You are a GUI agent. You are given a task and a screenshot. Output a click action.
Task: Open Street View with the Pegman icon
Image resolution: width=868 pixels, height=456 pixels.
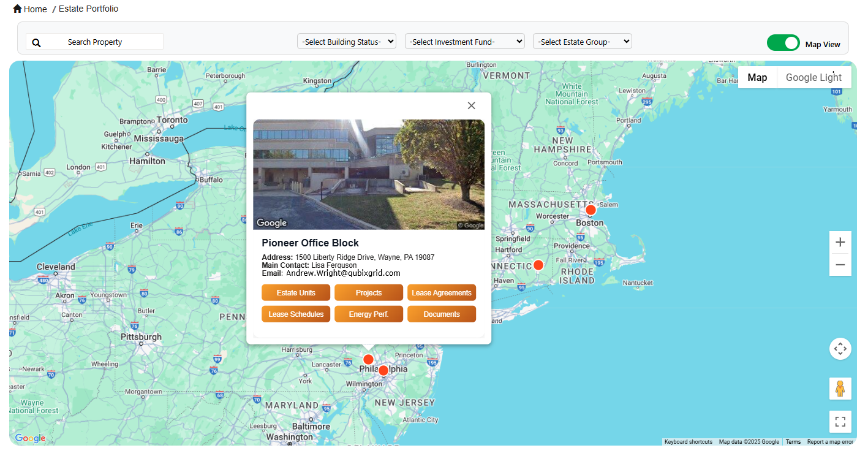(840, 388)
